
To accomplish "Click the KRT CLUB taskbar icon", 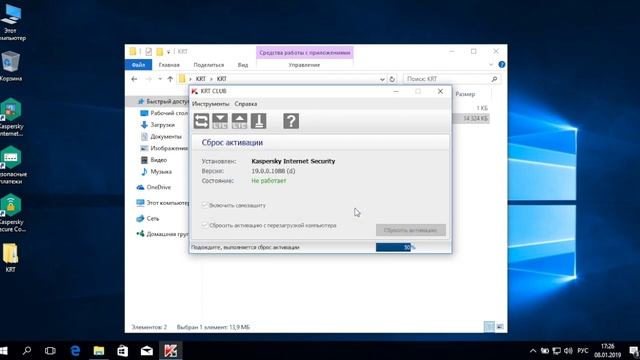I will tap(171, 351).
